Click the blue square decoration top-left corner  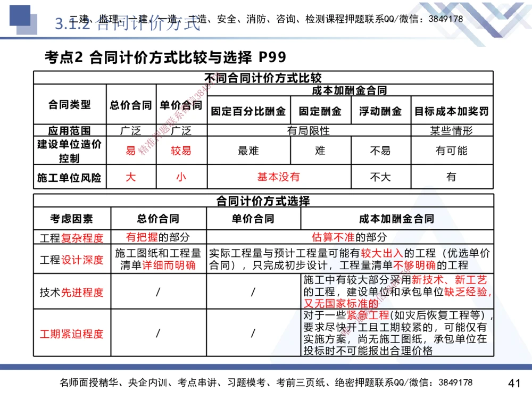point(20,16)
